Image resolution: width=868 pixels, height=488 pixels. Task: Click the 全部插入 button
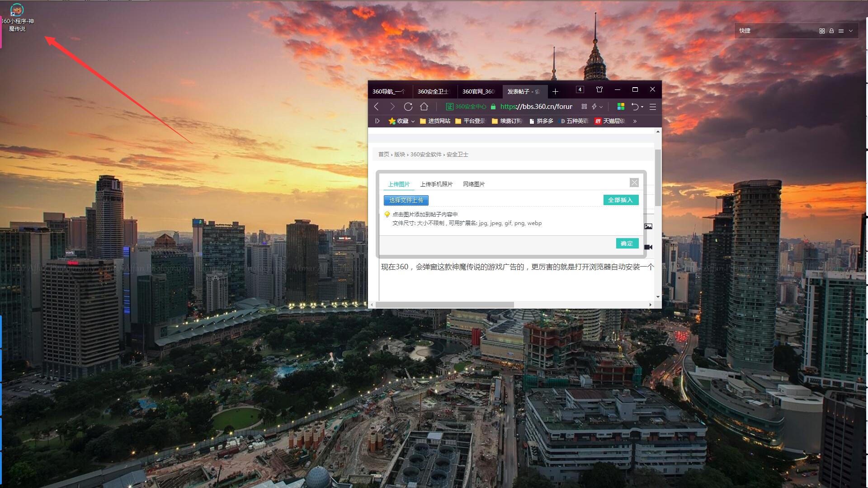coord(620,200)
